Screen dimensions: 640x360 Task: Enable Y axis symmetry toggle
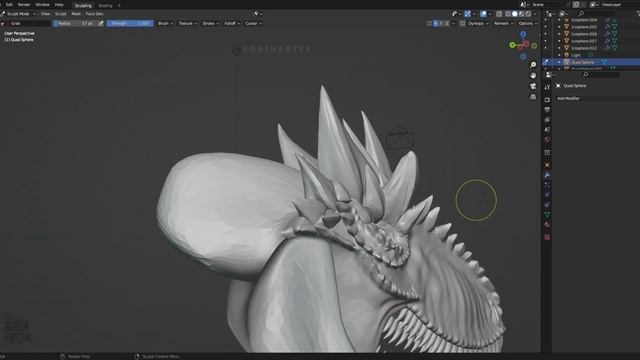pos(441,23)
